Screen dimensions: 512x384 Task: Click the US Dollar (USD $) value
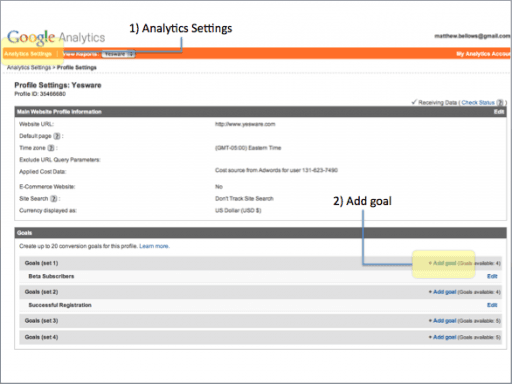tap(238, 211)
